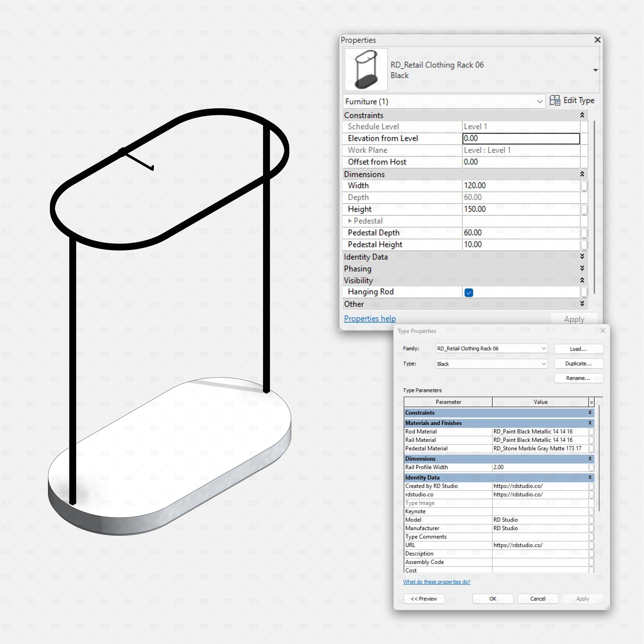Click Cancel in Type Properties
Viewport: 644px width, 644px height.
[x=538, y=599]
